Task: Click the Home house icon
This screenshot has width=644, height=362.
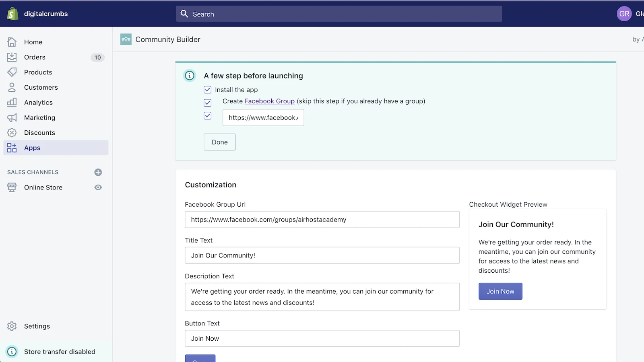Action: coord(12,42)
